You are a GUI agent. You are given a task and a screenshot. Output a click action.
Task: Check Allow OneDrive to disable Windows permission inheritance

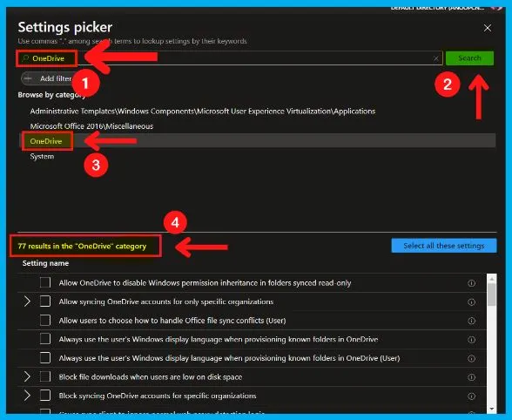coord(45,282)
